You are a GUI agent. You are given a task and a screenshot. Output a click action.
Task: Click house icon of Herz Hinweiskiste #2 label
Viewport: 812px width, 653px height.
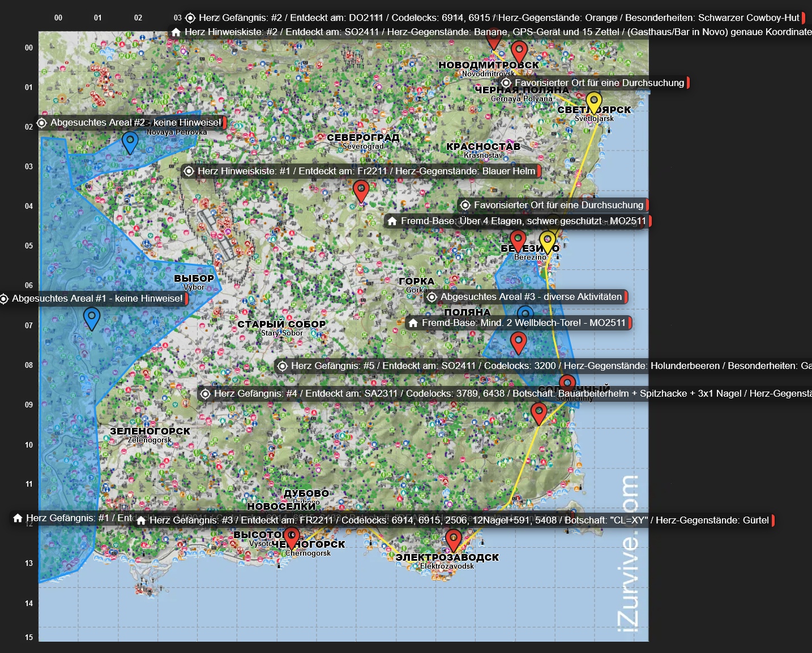(176, 32)
